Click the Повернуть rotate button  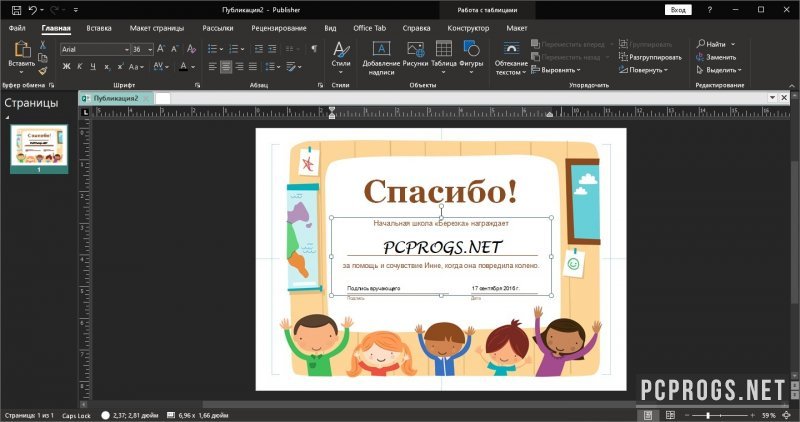(643, 70)
